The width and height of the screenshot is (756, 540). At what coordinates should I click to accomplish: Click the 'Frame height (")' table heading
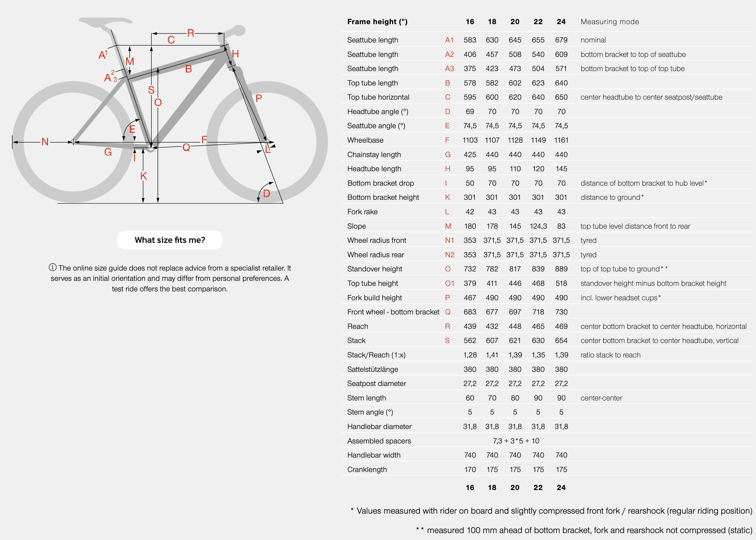click(x=377, y=22)
